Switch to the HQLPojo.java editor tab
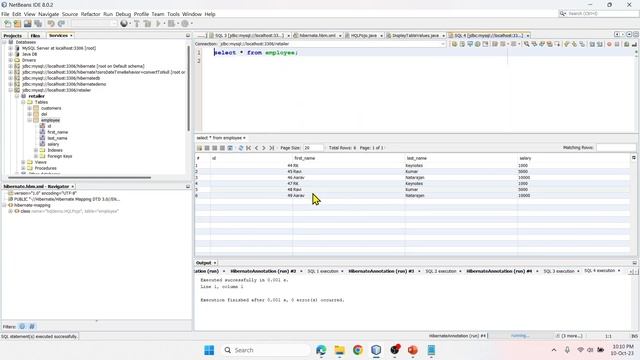Viewport: 640px width, 360px height. 364,36
